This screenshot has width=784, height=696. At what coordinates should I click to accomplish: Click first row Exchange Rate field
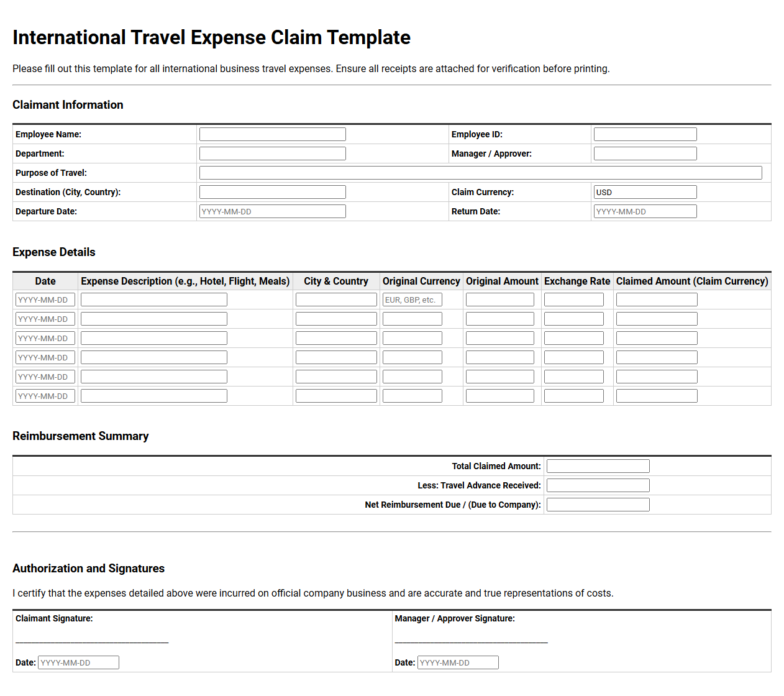click(573, 300)
